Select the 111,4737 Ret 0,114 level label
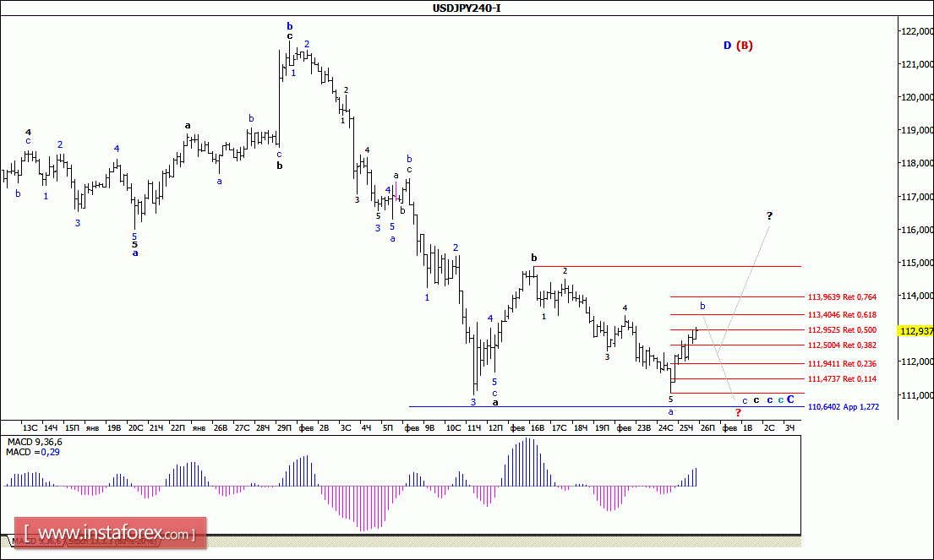Screen dimensions: 934x560 842,378
